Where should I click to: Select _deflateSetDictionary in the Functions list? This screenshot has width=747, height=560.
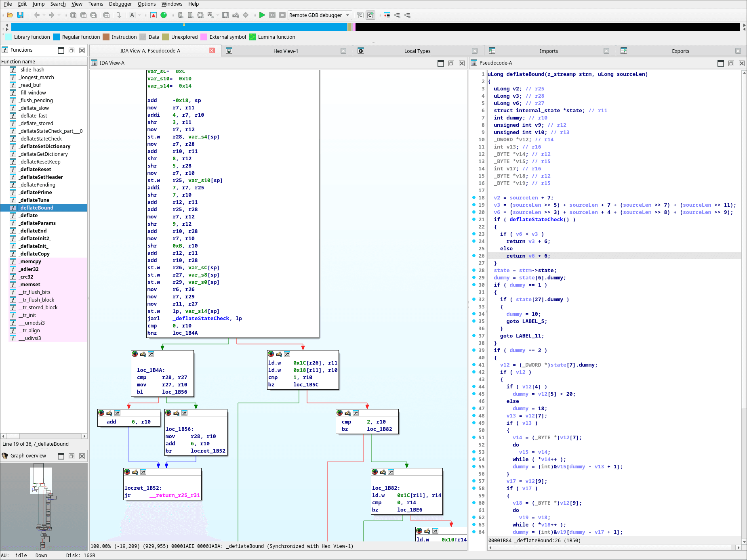tap(44, 146)
